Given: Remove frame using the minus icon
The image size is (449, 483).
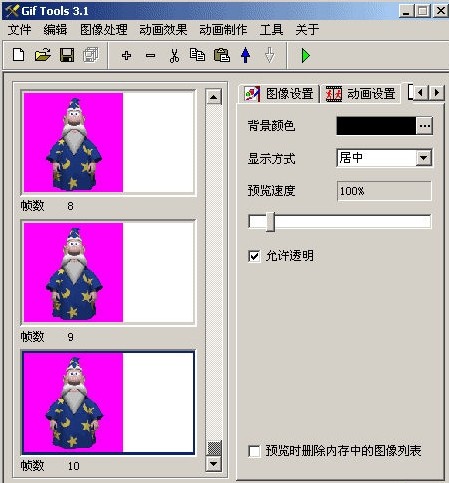Looking at the screenshot, I should click(150, 55).
